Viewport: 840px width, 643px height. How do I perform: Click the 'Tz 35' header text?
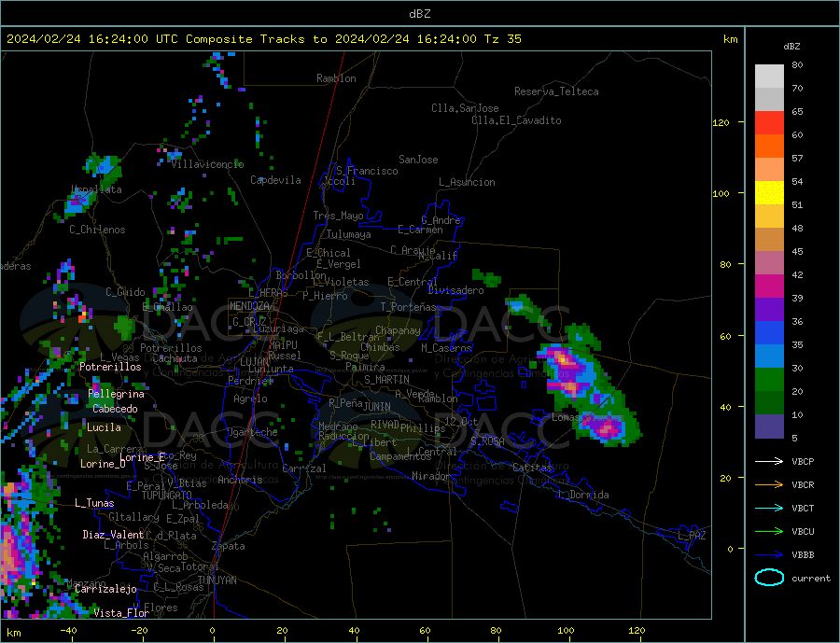pyautogui.click(x=502, y=39)
